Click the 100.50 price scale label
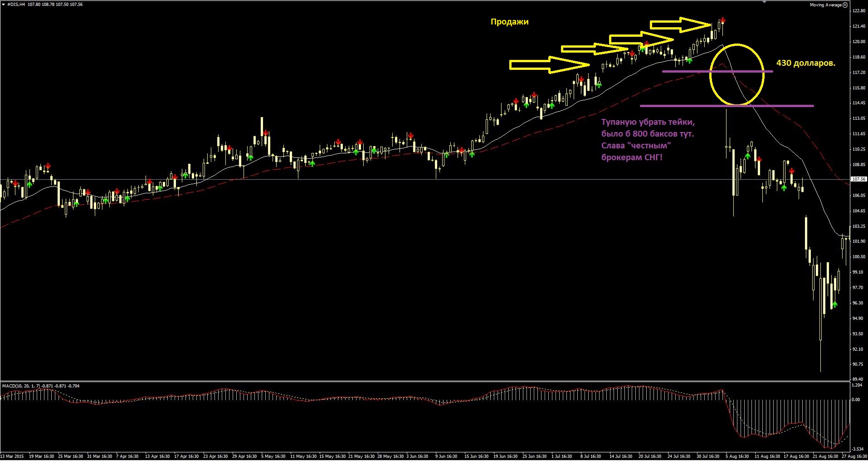Viewport: 868px width, 461px height. pyautogui.click(x=859, y=257)
